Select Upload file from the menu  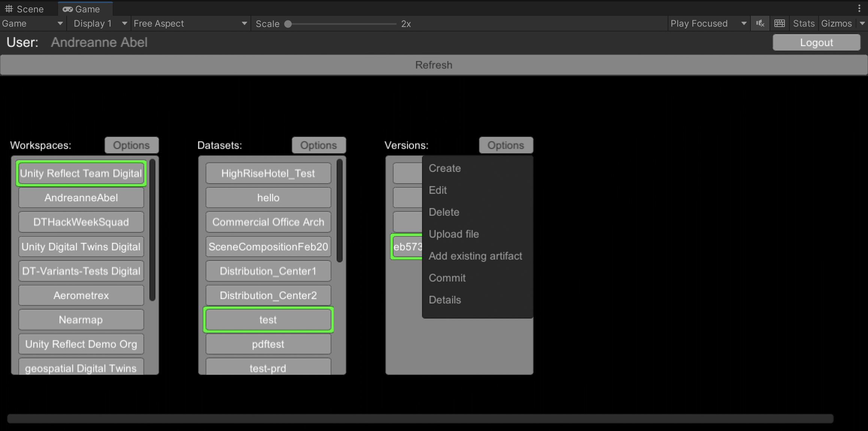453,234
